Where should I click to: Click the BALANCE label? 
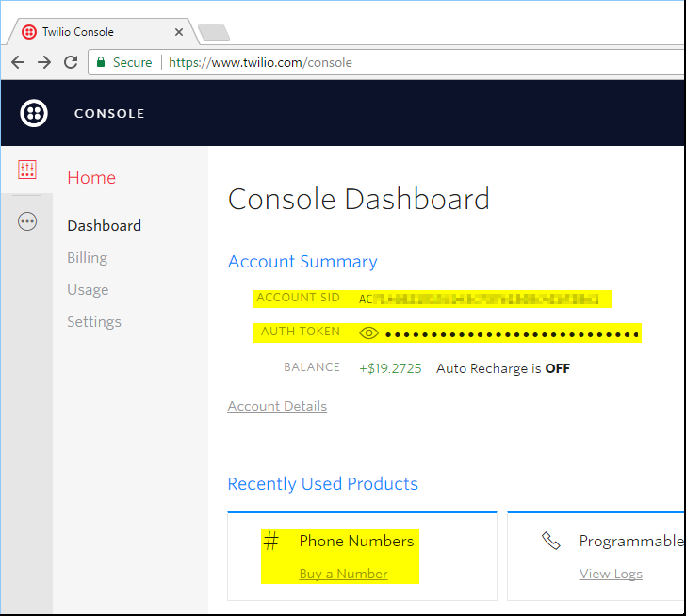[312, 367]
